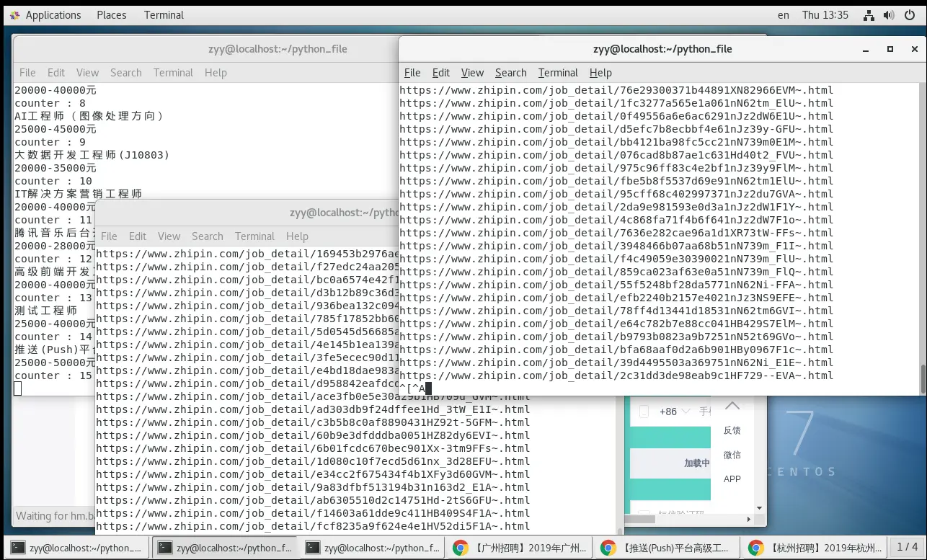
Task: Open the power icon in system tray
Action: (908, 14)
